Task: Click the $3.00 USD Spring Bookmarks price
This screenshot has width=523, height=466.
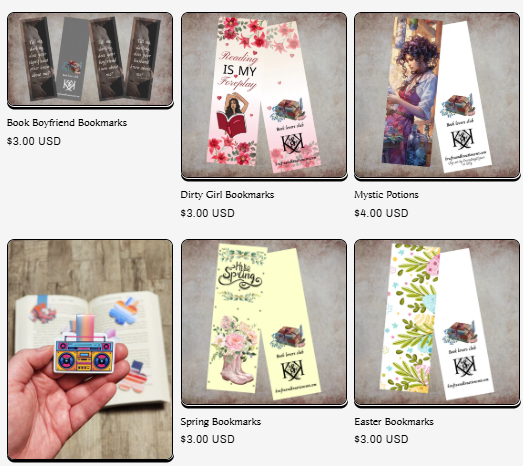Action: 207,439
